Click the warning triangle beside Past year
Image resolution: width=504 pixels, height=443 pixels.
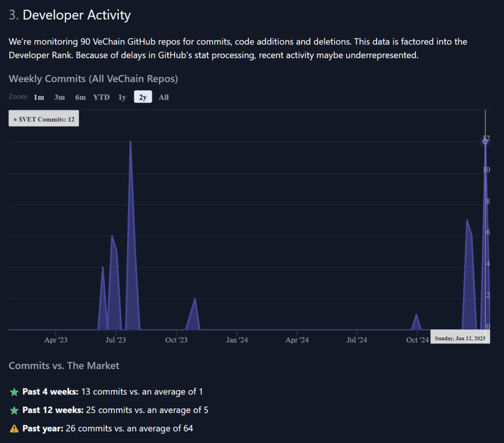tap(14, 429)
